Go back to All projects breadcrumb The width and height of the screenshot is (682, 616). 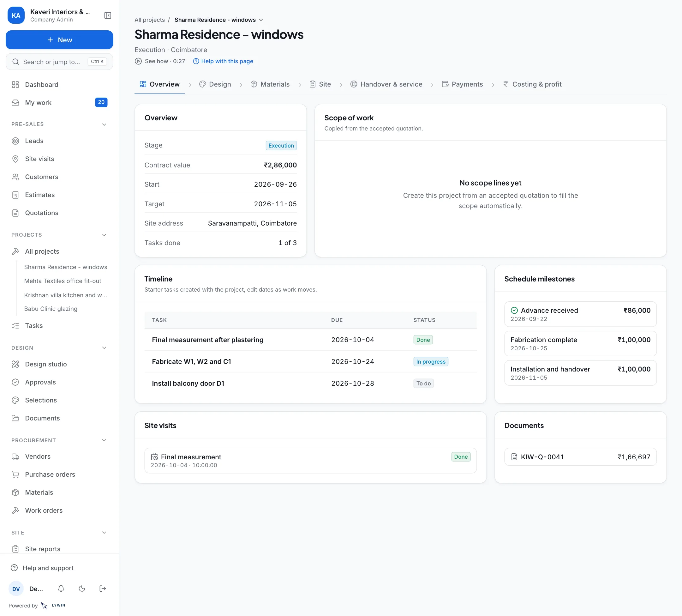tap(150, 20)
